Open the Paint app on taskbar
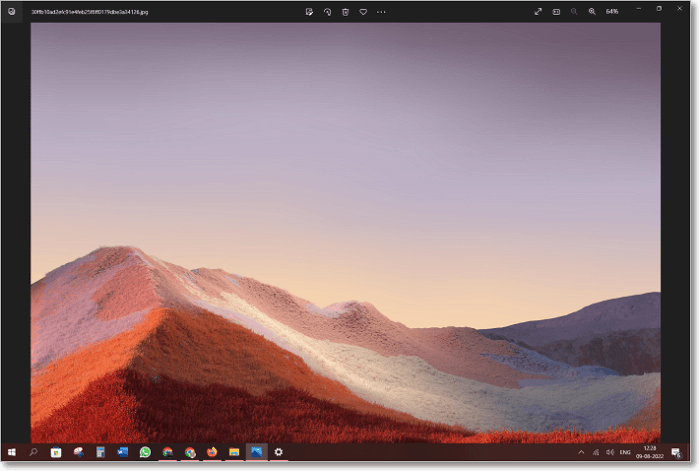700x471 pixels. point(79,452)
